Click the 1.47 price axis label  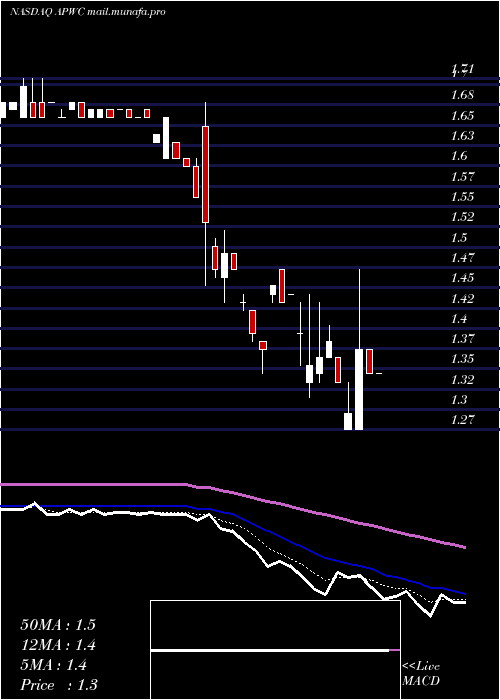click(462, 258)
